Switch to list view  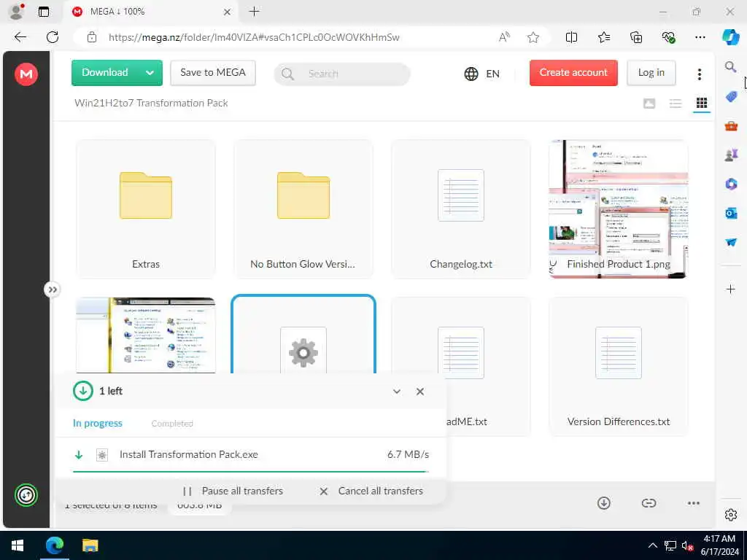pyautogui.click(x=676, y=104)
